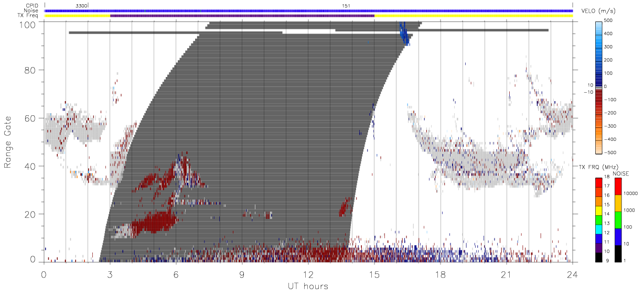Click the blue velocity patch near 16 UT

(404, 34)
